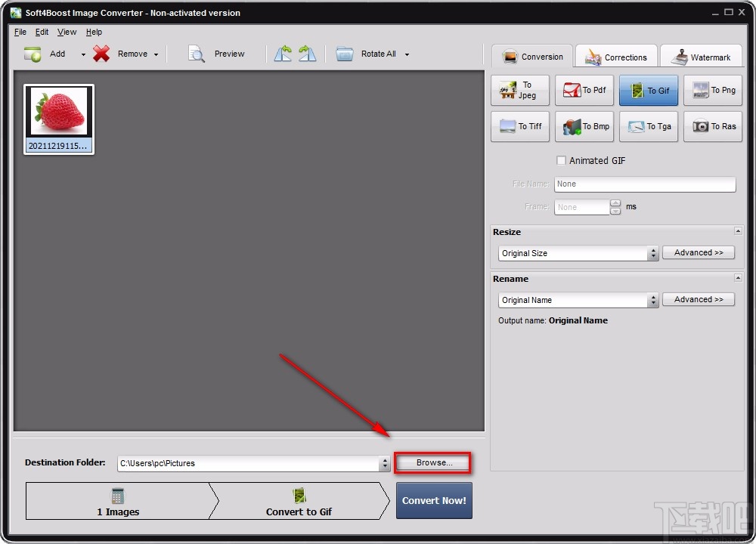Open the File menu
The height and width of the screenshot is (544, 756).
(x=20, y=32)
